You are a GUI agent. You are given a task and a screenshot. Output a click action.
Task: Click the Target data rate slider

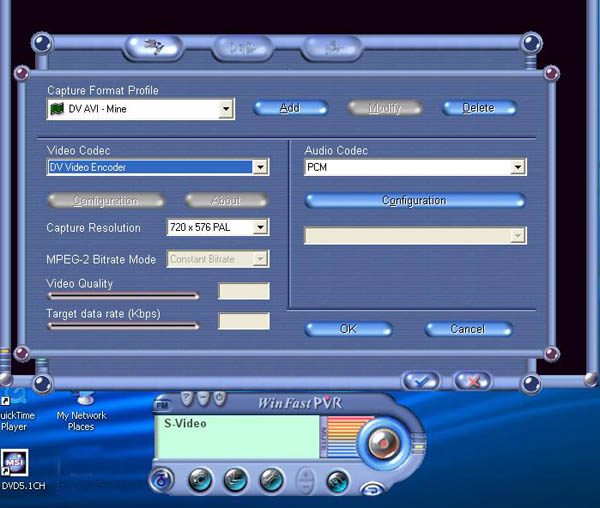point(123,326)
